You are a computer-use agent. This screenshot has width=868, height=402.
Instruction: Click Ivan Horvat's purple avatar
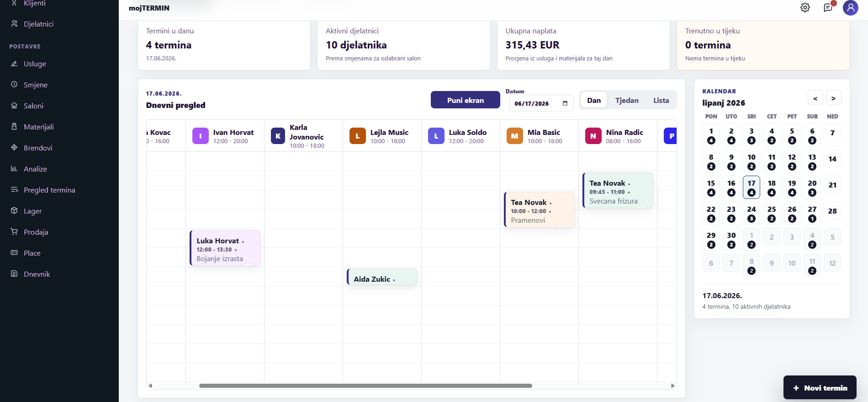[x=200, y=136]
